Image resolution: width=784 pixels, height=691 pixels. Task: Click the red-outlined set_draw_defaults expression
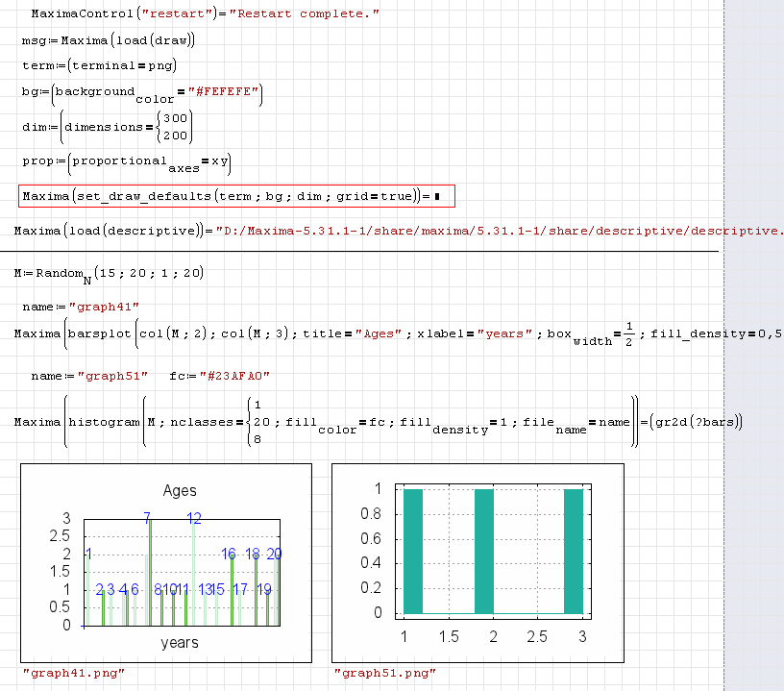[221, 196]
